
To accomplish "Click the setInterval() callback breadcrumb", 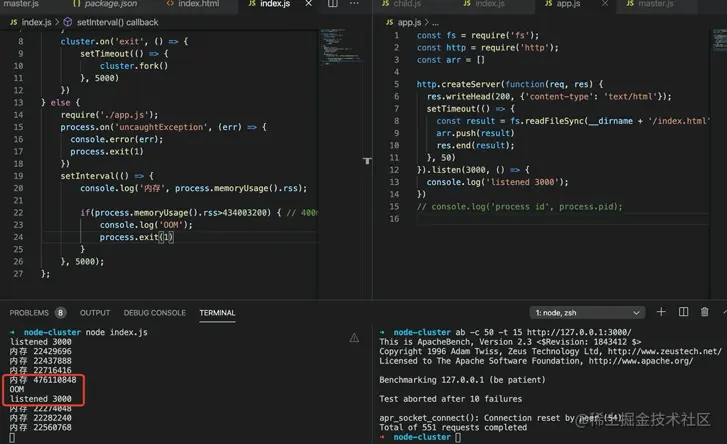I will (x=117, y=22).
